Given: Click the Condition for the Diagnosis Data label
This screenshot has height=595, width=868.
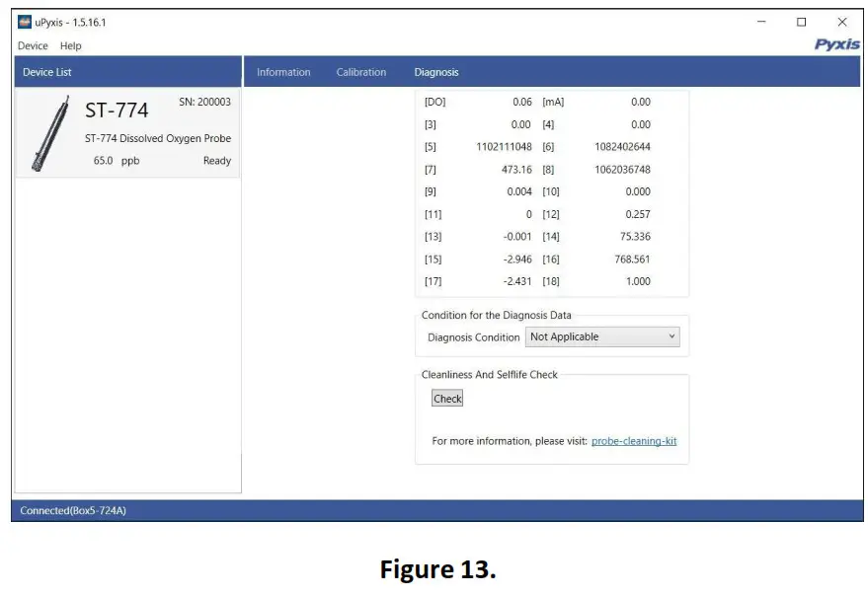Looking at the screenshot, I should [x=496, y=315].
